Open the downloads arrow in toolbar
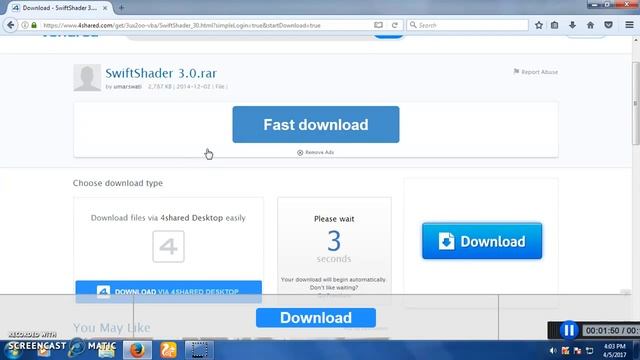640x360 pixels. (572, 25)
